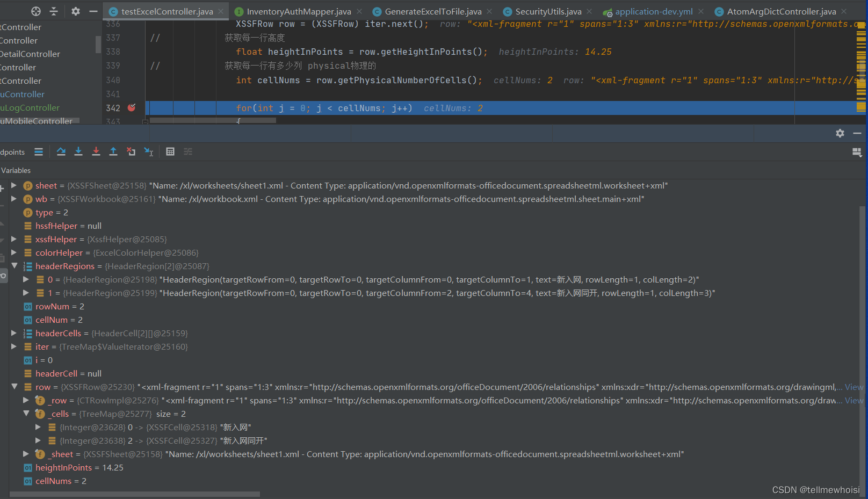The height and width of the screenshot is (499, 868).
Task: Click code line 338 getHeightInPoints statement
Action: (361, 52)
